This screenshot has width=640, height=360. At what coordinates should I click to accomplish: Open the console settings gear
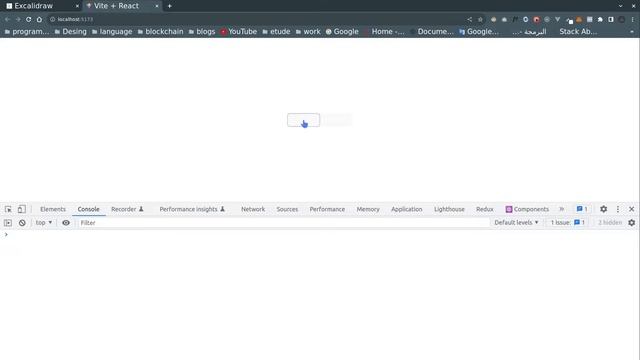631,223
